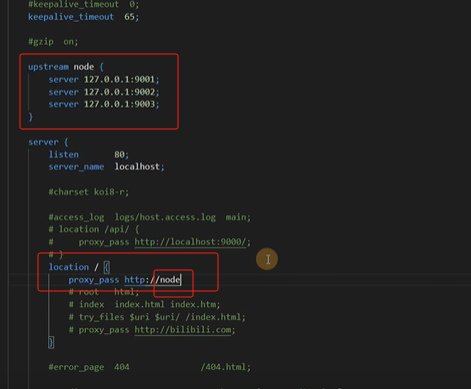Click the listen 80 directive
This screenshot has height=389, width=471.
(89, 155)
